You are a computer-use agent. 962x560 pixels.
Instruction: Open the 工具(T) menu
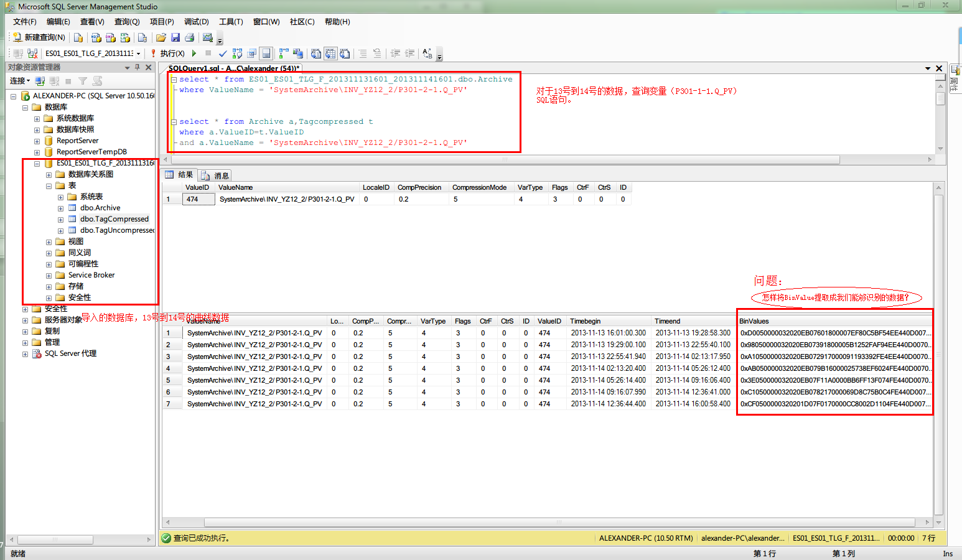coord(231,22)
